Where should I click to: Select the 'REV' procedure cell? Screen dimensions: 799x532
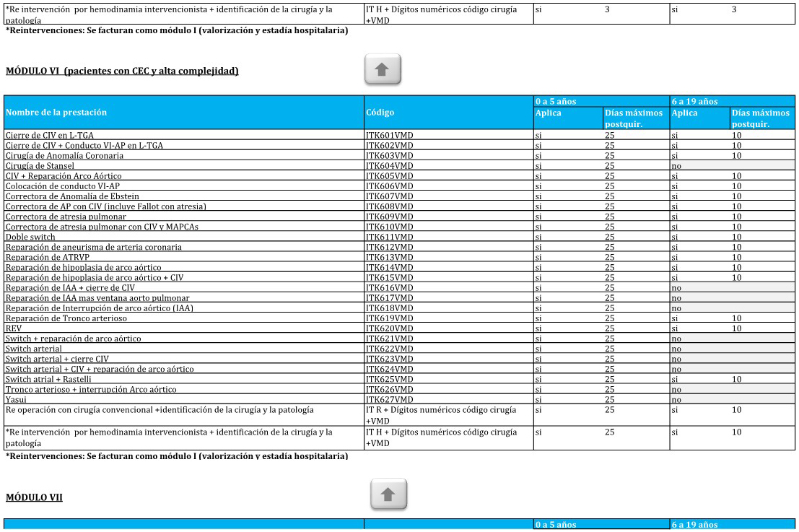(x=14, y=328)
